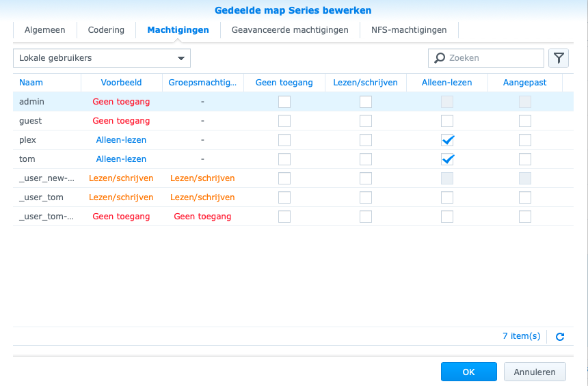The image size is (588, 386).
Task: Check Alleen-lezen for _user_tom
Action: [447, 197]
